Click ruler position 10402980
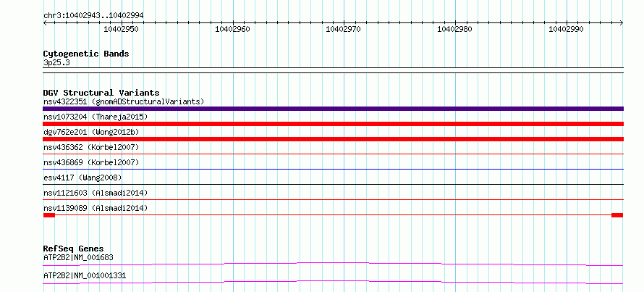 click(x=454, y=29)
